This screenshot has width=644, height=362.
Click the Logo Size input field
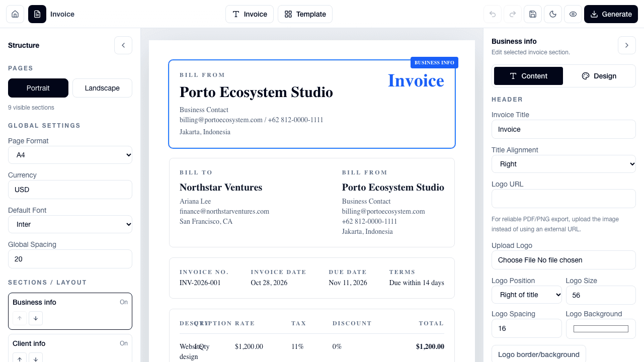tap(601, 295)
